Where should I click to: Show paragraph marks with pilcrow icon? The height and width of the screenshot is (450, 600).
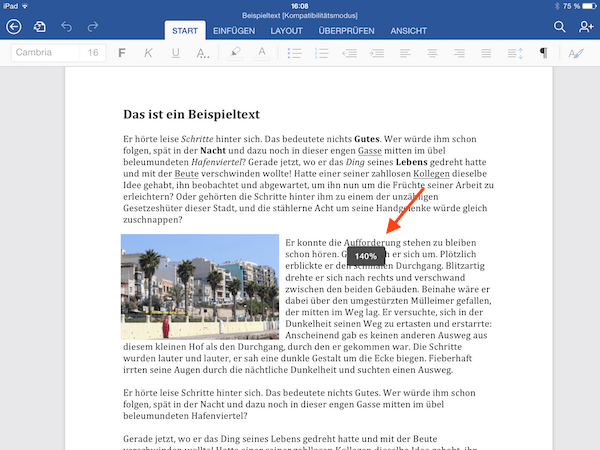pyautogui.click(x=543, y=52)
